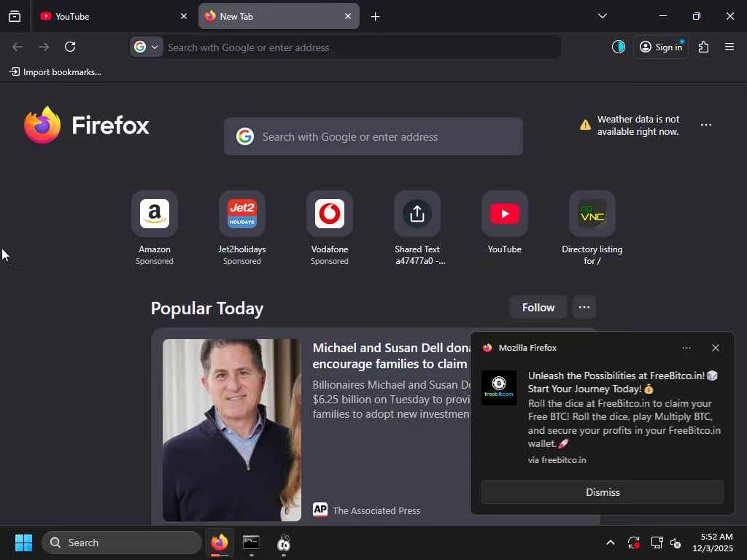
Task: Open the clock showing 5:52 AM
Action: pyautogui.click(x=713, y=542)
